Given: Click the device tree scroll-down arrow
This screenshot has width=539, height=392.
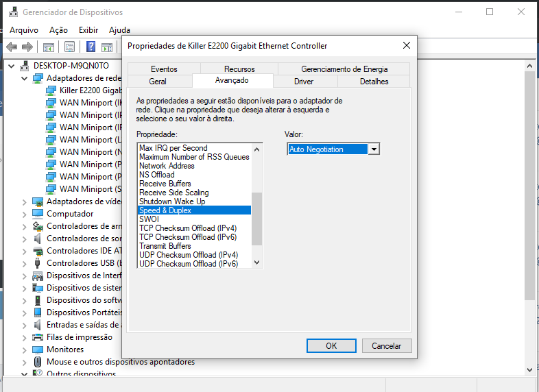Looking at the screenshot, I should 529,369.
